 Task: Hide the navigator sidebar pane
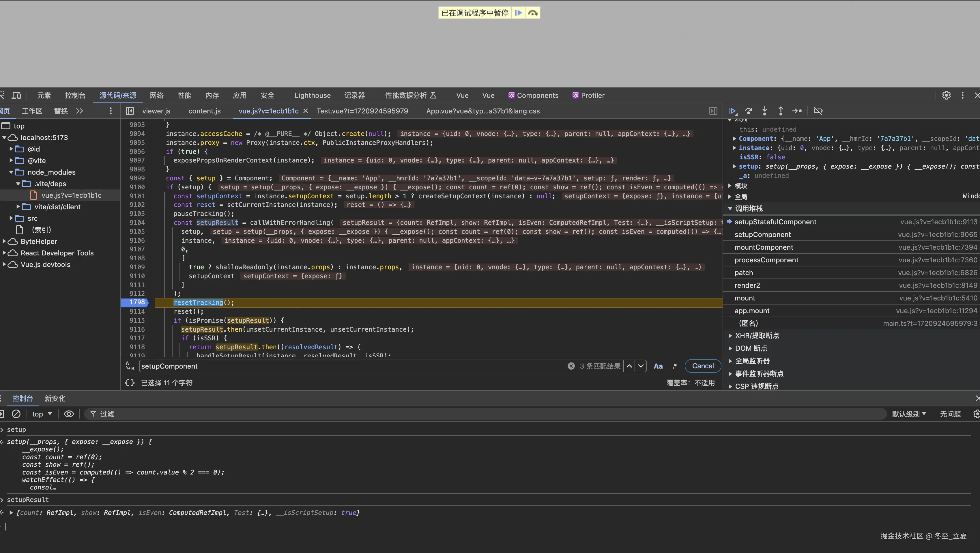click(x=130, y=111)
